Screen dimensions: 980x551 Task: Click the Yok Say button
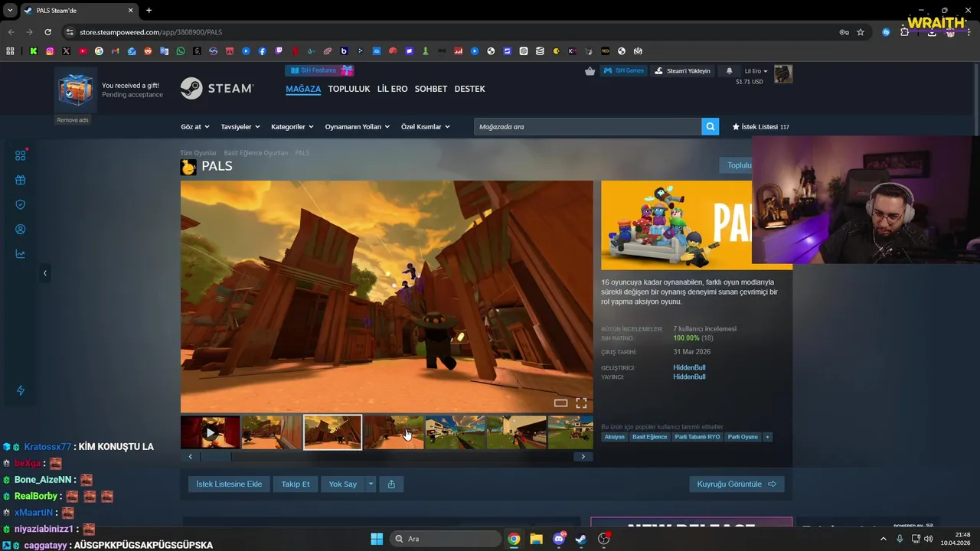click(343, 484)
